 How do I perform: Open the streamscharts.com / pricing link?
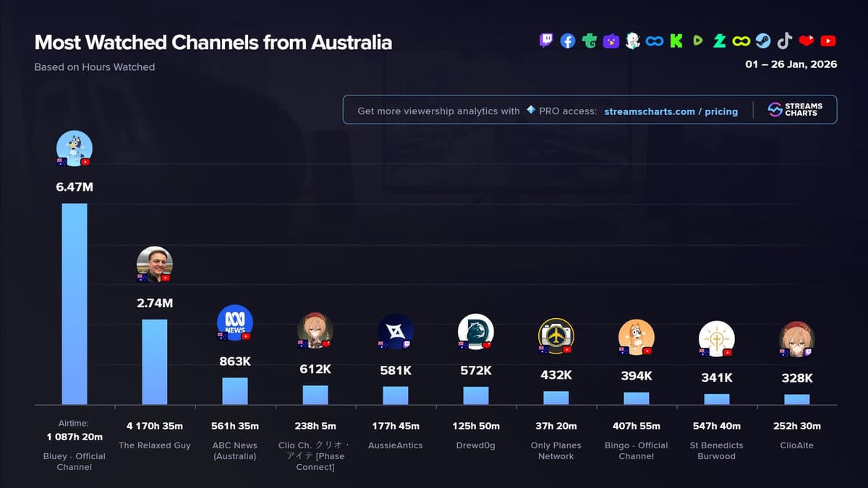(671, 111)
